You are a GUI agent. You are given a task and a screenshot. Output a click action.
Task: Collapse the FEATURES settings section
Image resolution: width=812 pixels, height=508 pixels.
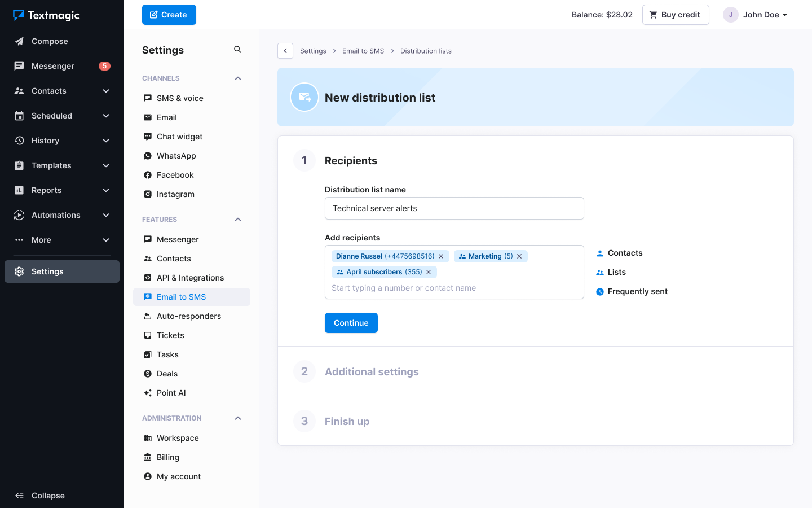coord(237,219)
